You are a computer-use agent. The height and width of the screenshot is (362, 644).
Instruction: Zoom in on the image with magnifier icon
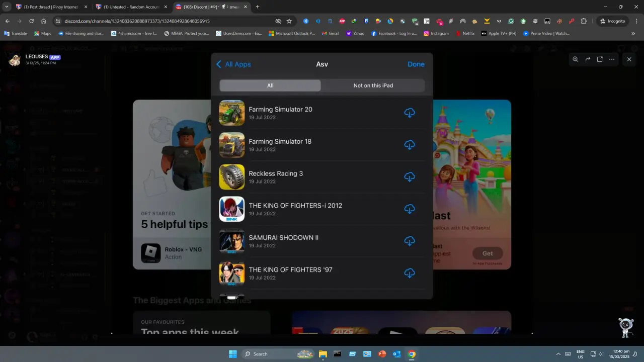pyautogui.click(x=575, y=59)
